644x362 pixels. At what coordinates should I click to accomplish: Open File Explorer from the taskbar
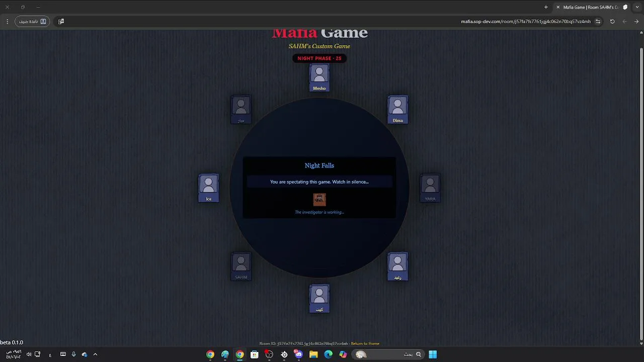pyautogui.click(x=313, y=354)
